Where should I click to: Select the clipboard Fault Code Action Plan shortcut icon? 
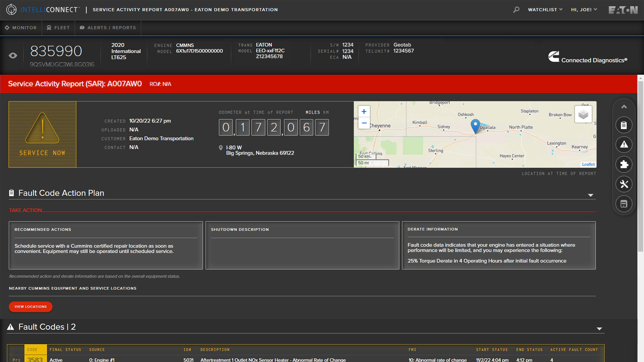(624, 125)
